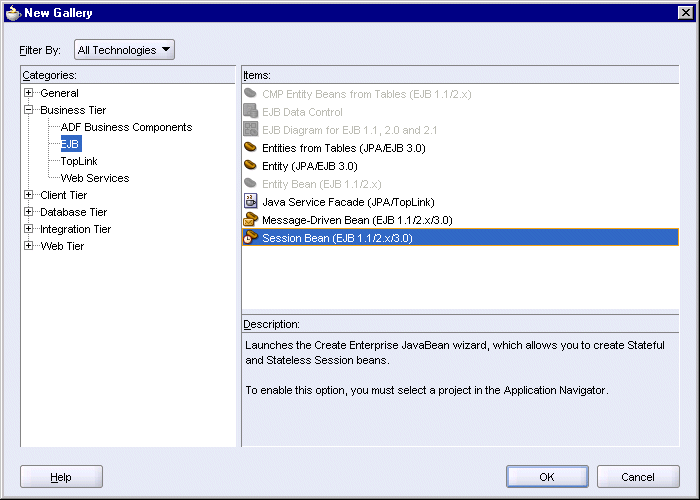Click the Session Bean clock icon
The height and width of the screenshot is (500, 700).
tap(250, 237)
